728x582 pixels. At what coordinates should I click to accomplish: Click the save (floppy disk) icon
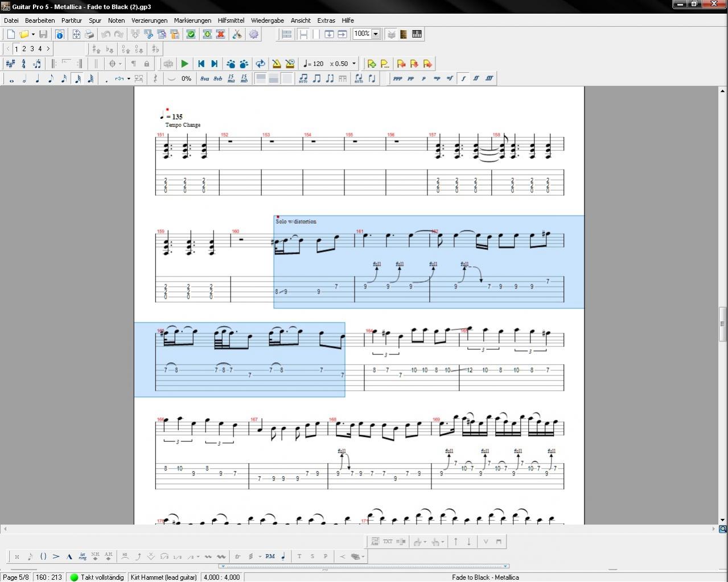click(43, 34)
